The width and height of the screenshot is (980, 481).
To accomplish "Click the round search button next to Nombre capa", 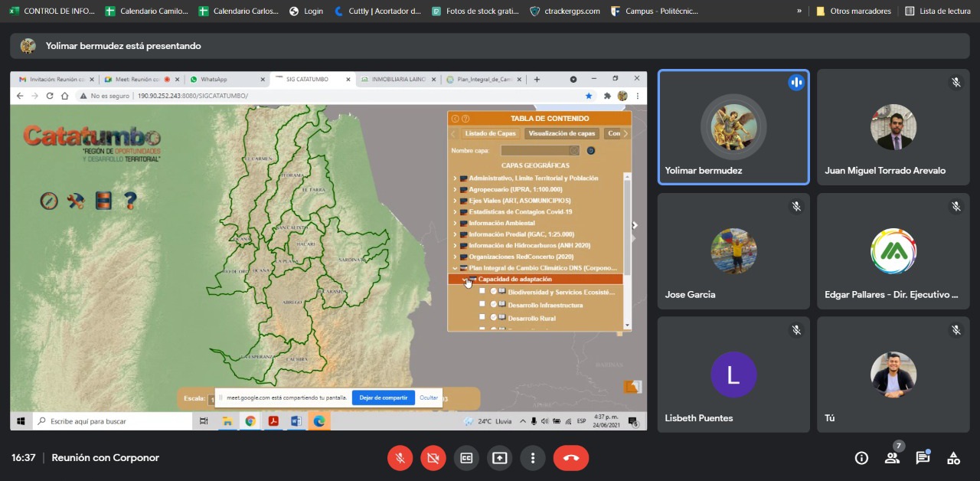I will coord(590,151).
